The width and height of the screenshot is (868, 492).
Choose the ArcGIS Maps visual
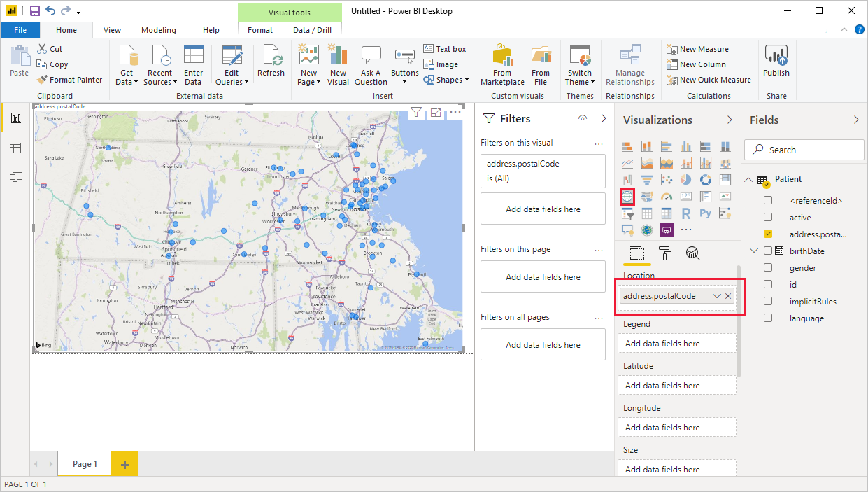(x=647, y=230)
